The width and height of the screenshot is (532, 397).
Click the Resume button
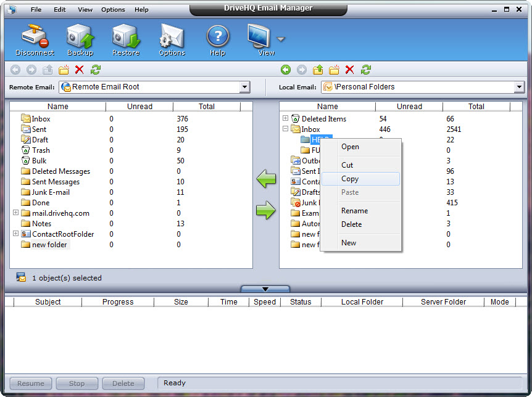click(x=31, y=383)
